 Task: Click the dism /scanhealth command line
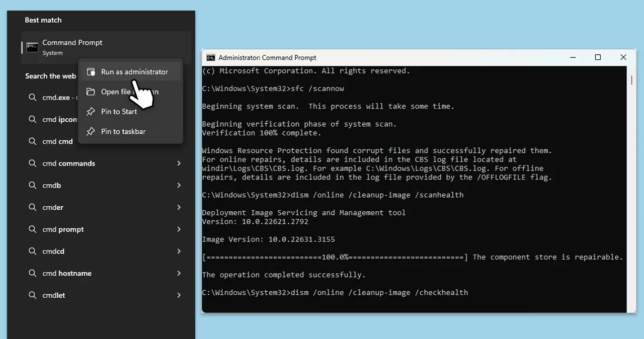click(x=333, y=195)
